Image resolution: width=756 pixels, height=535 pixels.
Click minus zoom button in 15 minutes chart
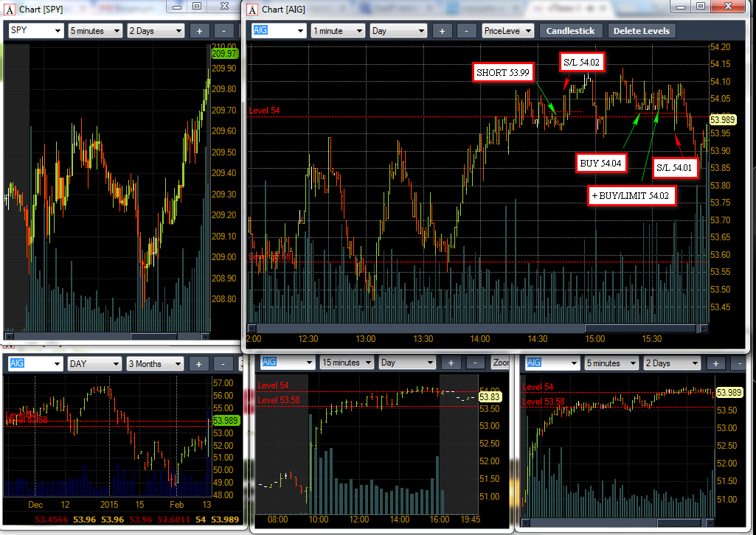point(475,363)
